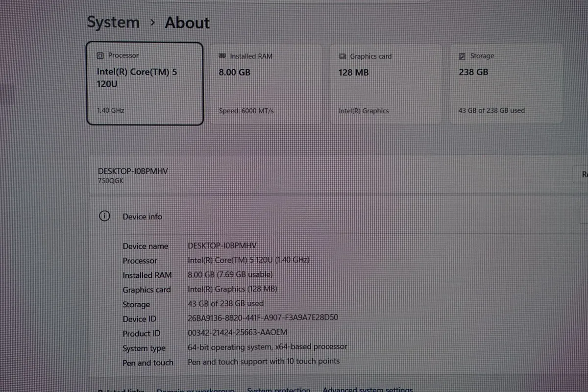This screenshot has height=392, width=588.
Task: Select the Installed RAM summary card
Action: click(266, 83)
